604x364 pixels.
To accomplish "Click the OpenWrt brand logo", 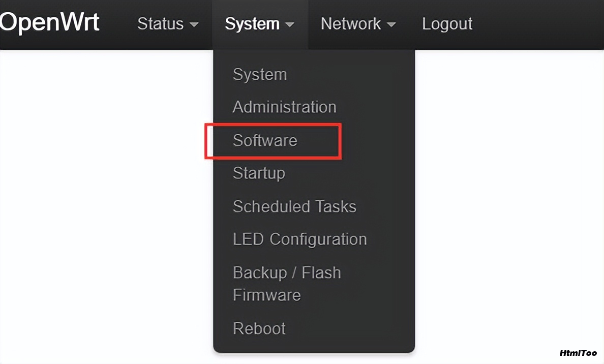I will click(50, 23).
